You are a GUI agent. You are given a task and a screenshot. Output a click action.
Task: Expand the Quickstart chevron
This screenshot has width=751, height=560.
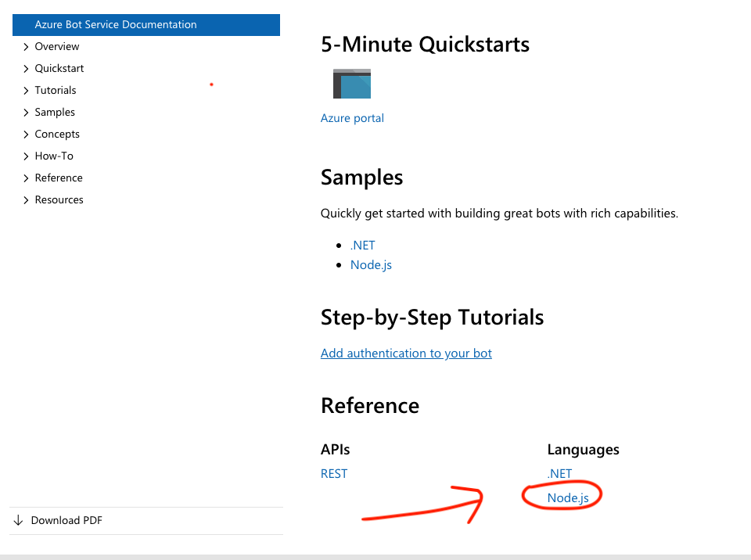26,69
